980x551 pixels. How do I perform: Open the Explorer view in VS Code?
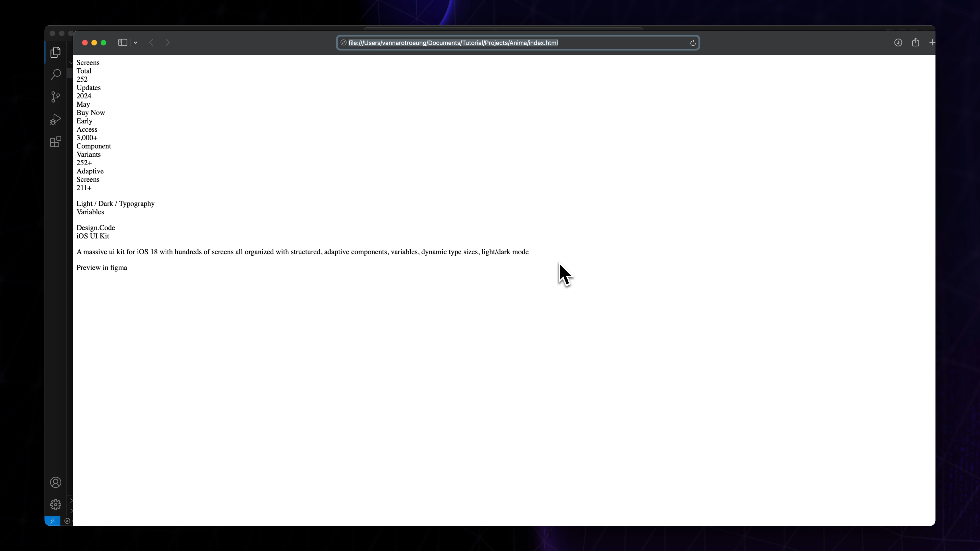[55, 53]
